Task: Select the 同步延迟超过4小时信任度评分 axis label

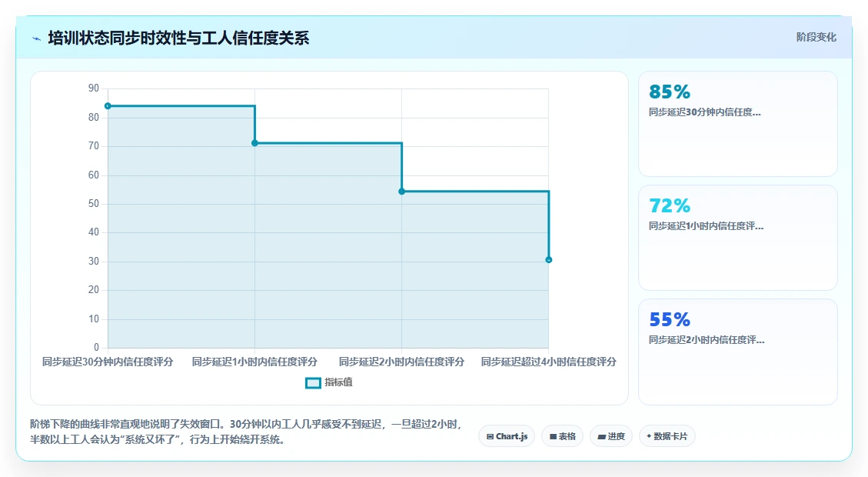Action: tap(549, 362)
